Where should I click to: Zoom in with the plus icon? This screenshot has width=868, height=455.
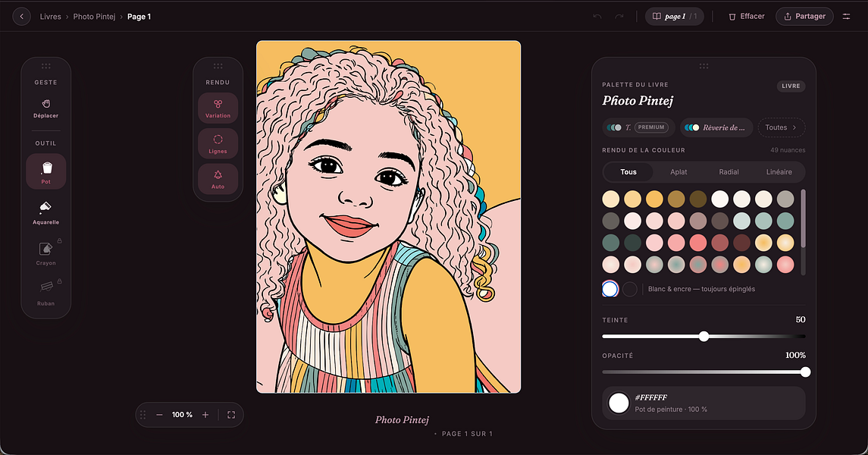click(205, 415)
